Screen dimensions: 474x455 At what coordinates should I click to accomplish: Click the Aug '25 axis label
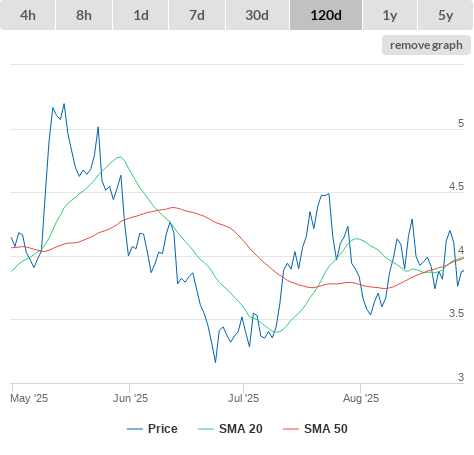coord(361,398)
